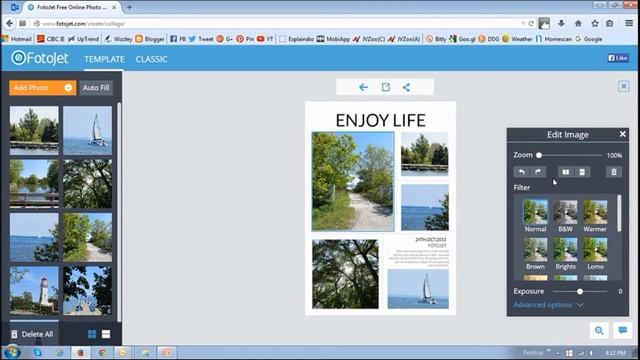This screenshot has height=360, width=640.
Task: Open the Tweet bookmark
Action: click(x=201, y=39)
